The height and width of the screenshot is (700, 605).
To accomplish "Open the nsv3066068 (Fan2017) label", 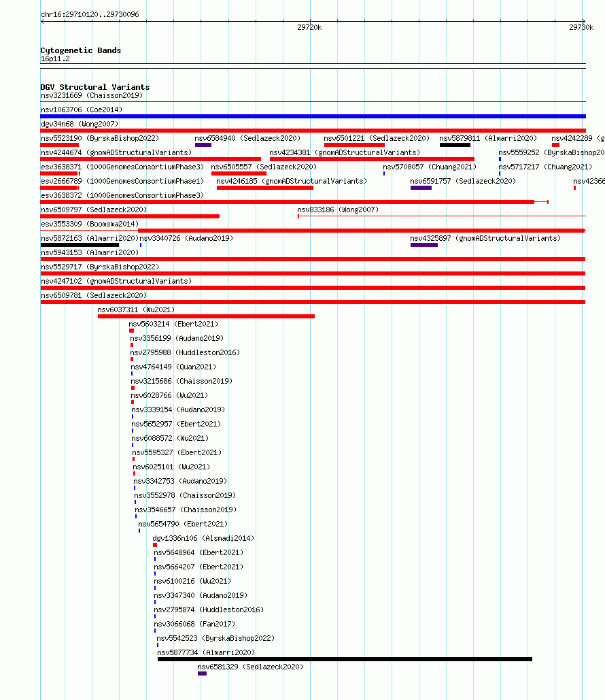I will (x=194, y=624).
